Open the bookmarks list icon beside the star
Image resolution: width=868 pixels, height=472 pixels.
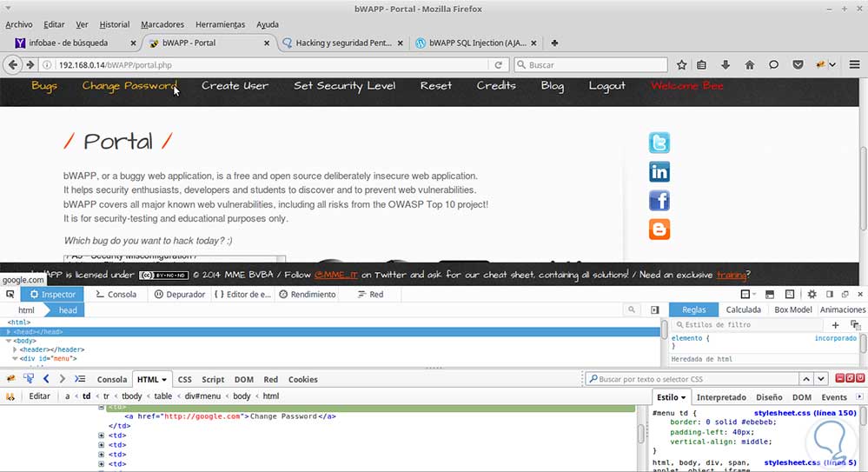(x=701, y=65)
